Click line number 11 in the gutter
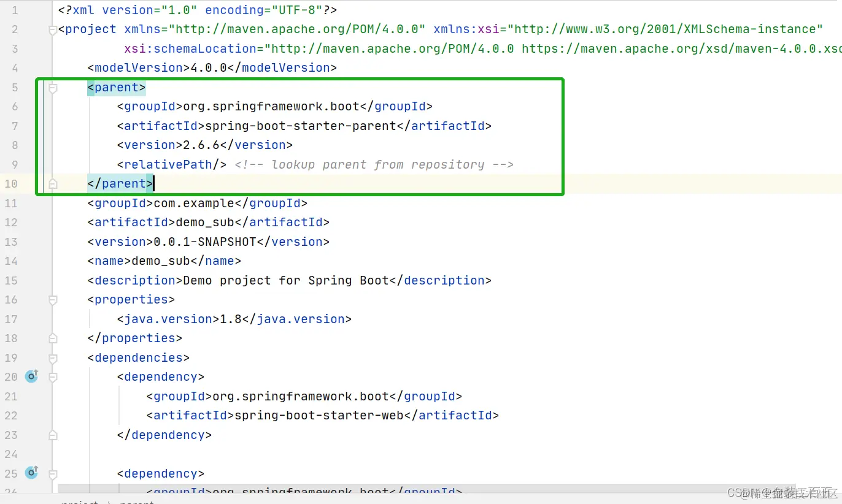 11,203
